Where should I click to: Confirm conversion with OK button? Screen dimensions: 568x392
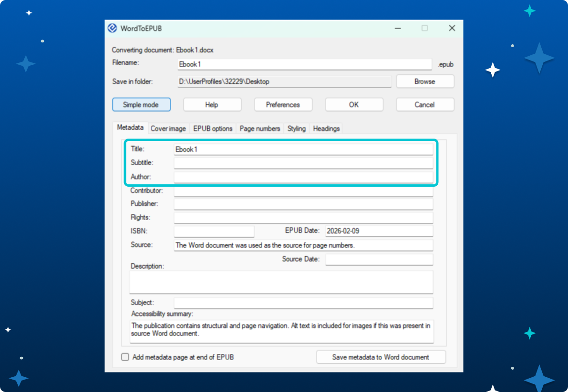[354, 105]
